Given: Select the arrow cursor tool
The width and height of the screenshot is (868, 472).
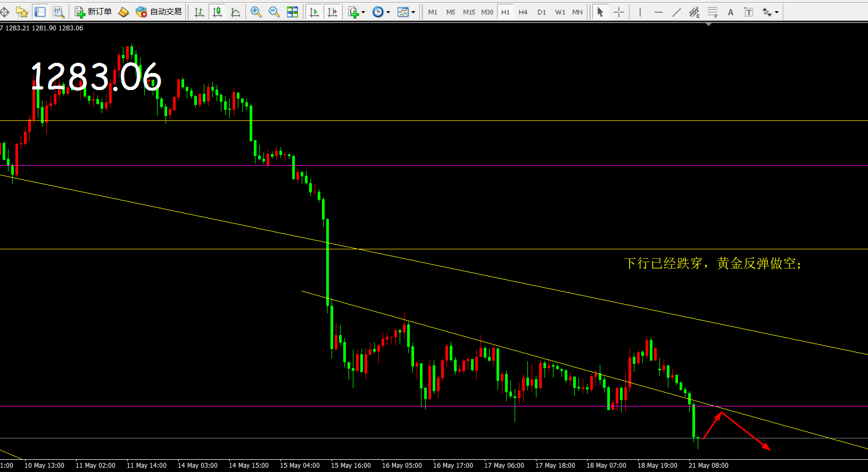Looking at the screenshot, I should pyautogui.click(x=600, y=12).
